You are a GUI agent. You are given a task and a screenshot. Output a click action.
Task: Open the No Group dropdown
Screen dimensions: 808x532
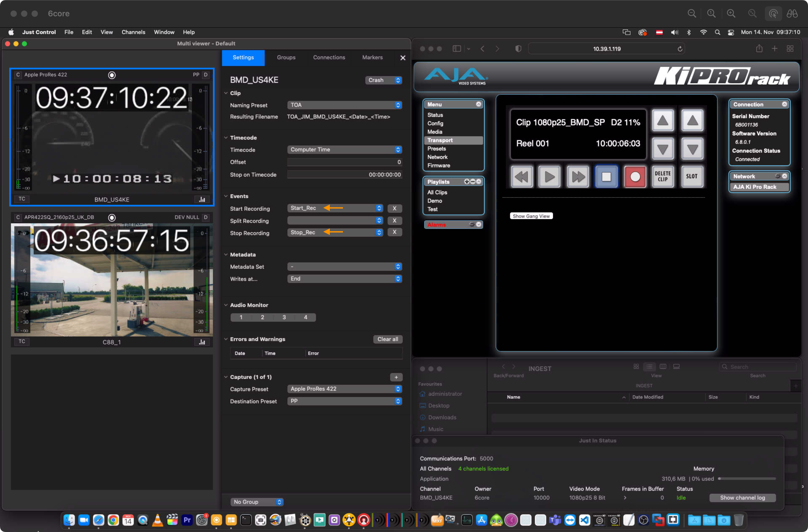point(257,502)
